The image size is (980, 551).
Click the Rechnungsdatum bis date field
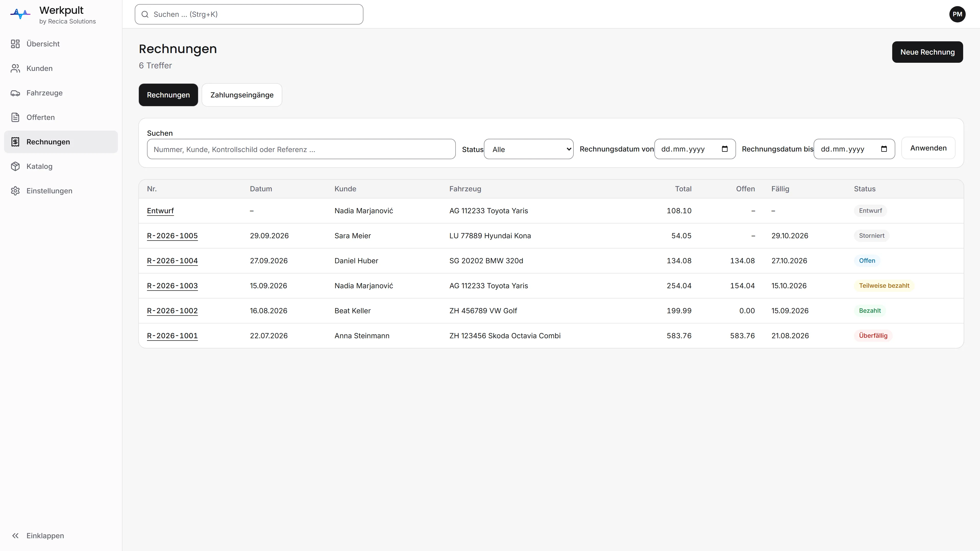[854, 149]
